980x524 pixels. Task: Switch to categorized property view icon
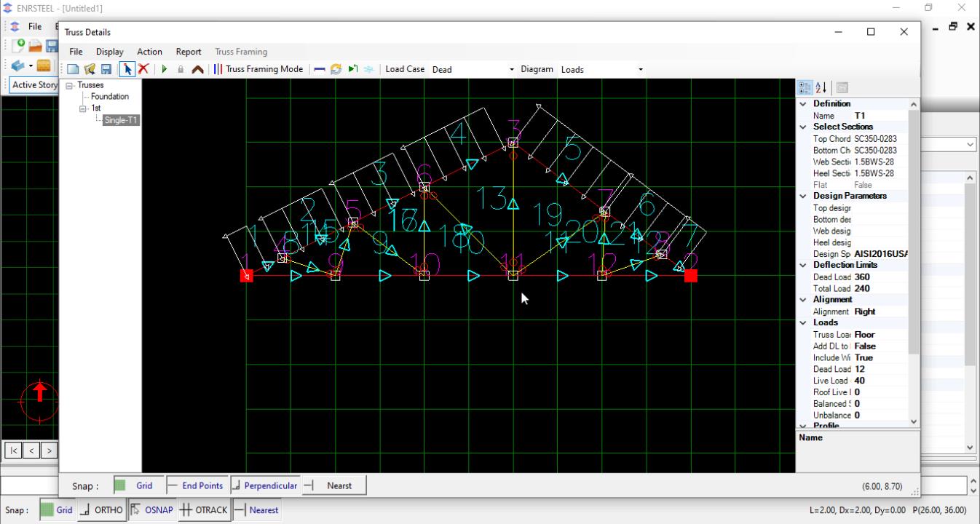coord(805,87)
